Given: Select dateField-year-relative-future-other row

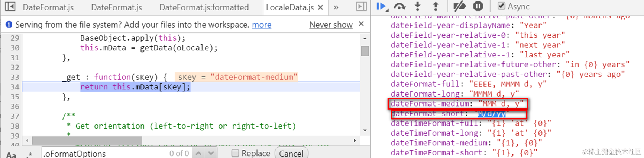Looking at the screenshot, I should 510,64.
